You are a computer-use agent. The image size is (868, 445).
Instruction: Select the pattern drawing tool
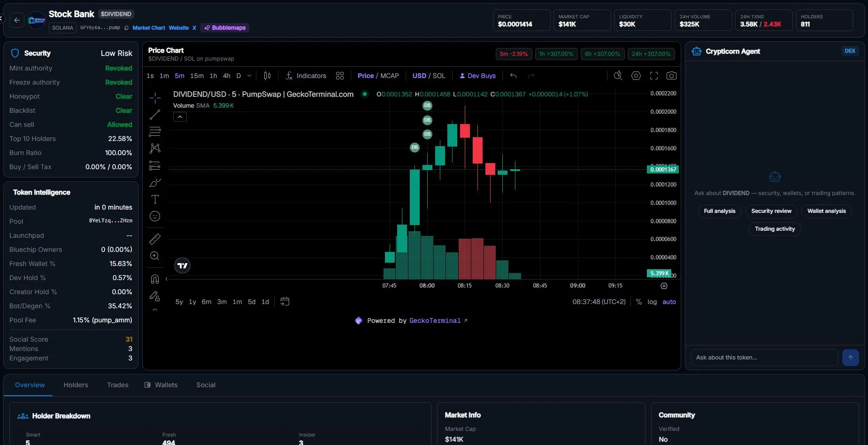point(155,148)
